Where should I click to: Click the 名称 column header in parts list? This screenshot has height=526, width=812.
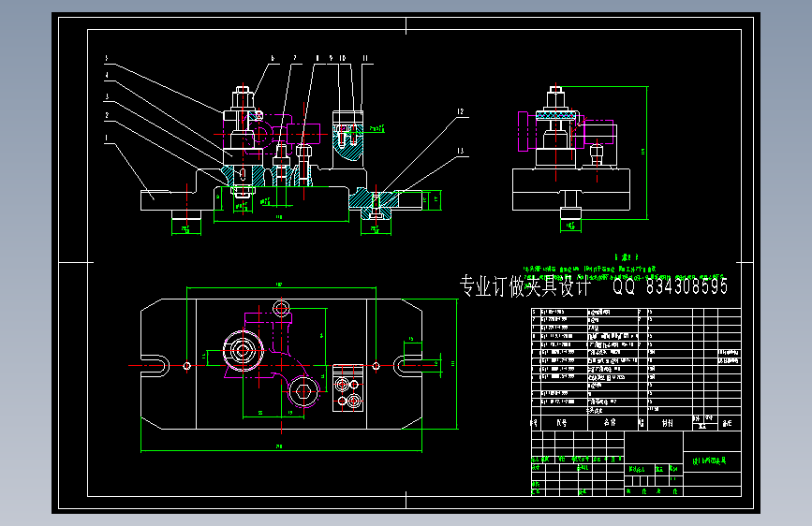pos(610,423)
